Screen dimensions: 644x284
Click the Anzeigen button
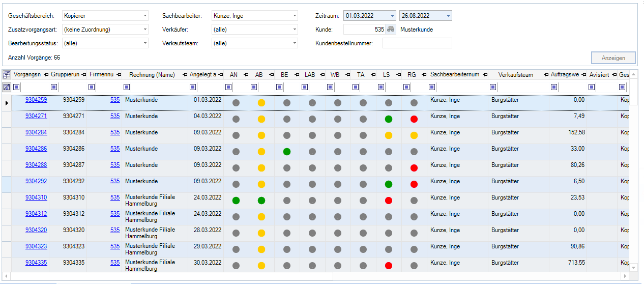(613, 58)
